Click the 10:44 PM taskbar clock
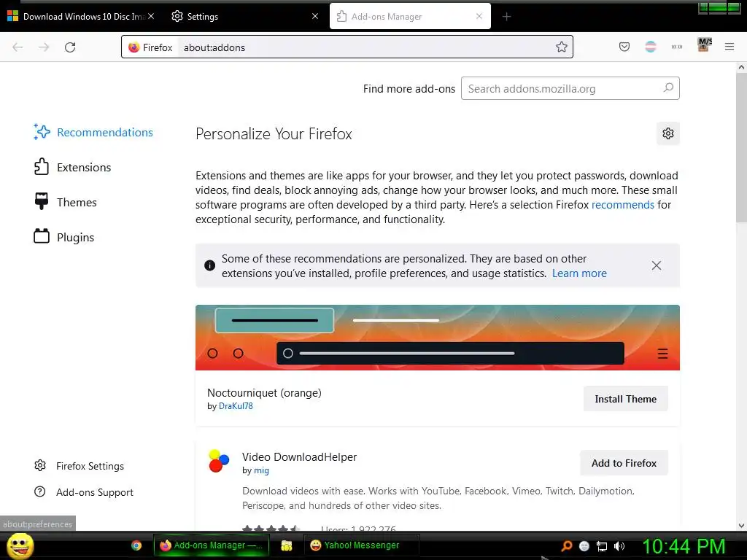The width and height of the screenshot is (747, 560). pyautogui.click(x=684, y=546)
